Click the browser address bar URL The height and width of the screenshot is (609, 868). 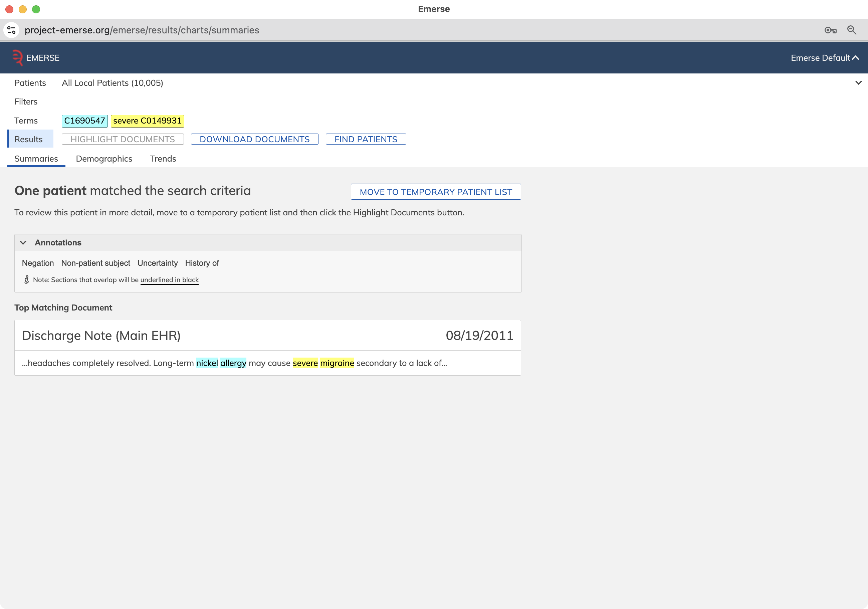142,30
